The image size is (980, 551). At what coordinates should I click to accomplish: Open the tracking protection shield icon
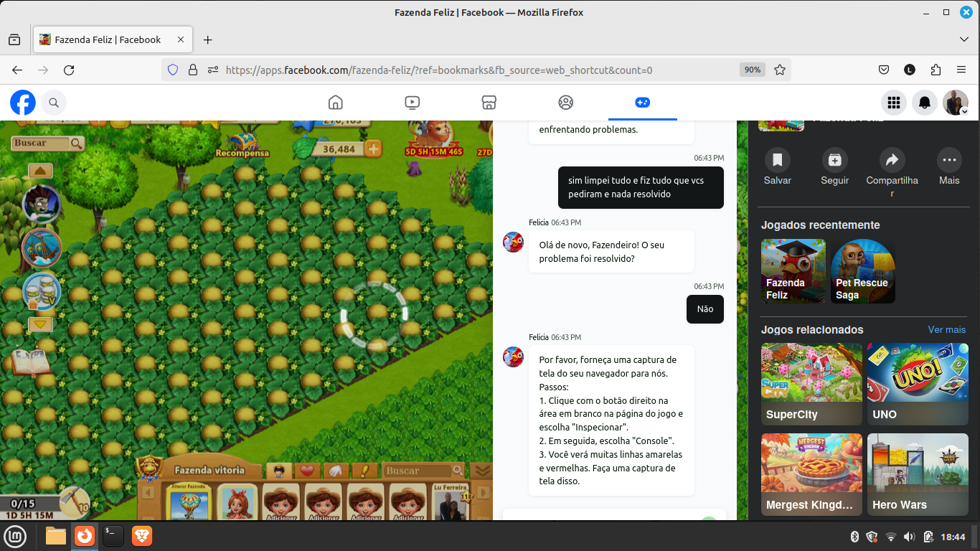(x=172, y=70)
